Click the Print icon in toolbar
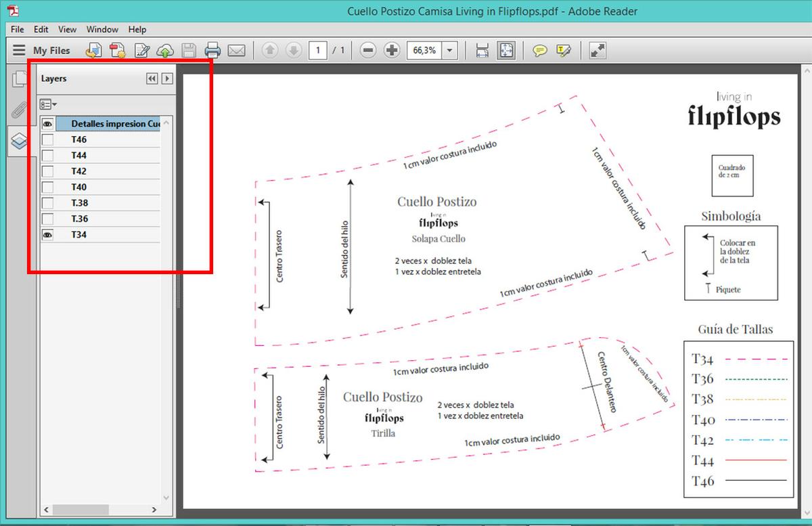Viewport: 812px width, 526px height. tap(212, 50)
